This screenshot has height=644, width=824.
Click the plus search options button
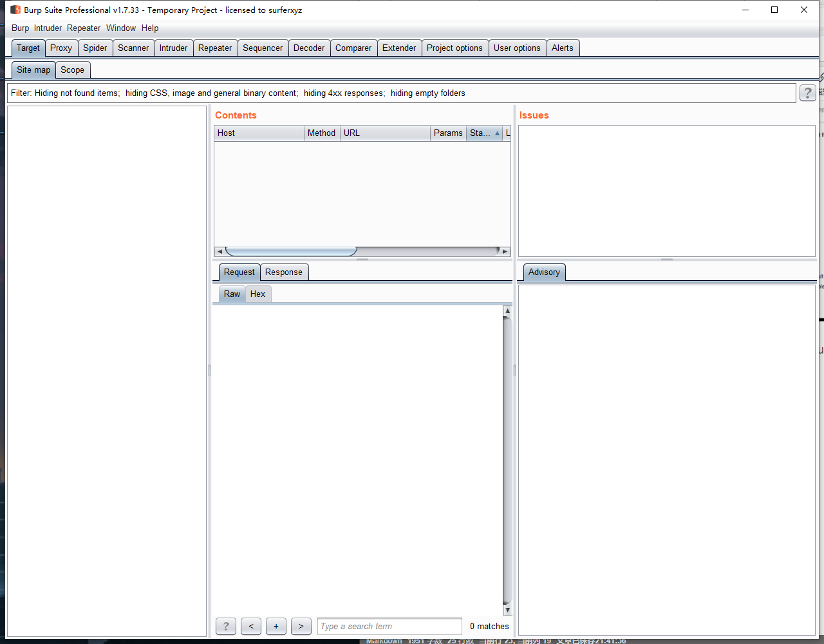point(276,626)
